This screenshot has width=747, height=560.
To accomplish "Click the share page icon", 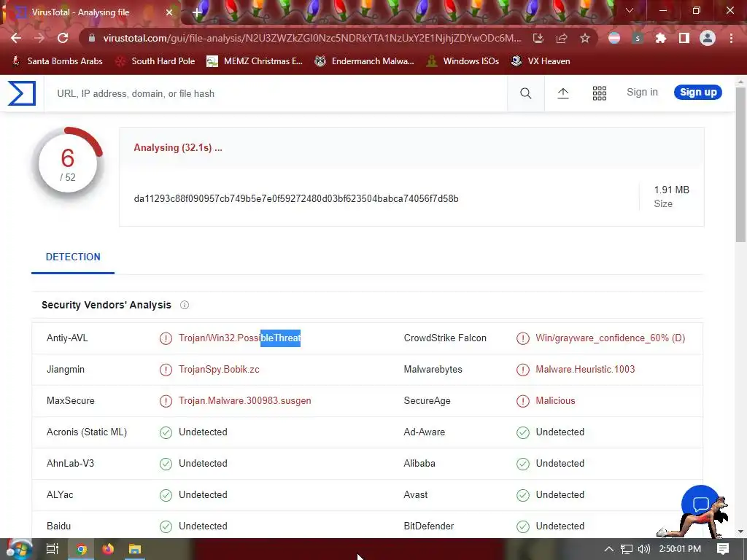I will coord(561,38).
